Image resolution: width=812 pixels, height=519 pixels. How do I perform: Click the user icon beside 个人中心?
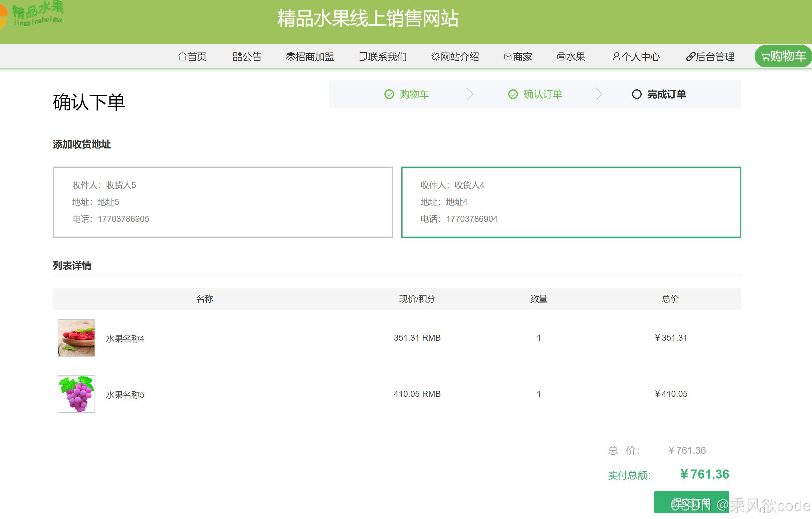point(616,56)
